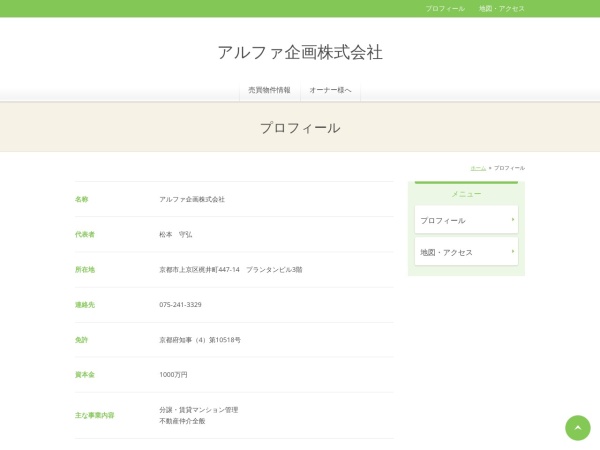Image resolution: width=600 pixels, height=450 pixels.
Task: Click 不動産仲介全般 text
Action: click(x=182, y=421)
